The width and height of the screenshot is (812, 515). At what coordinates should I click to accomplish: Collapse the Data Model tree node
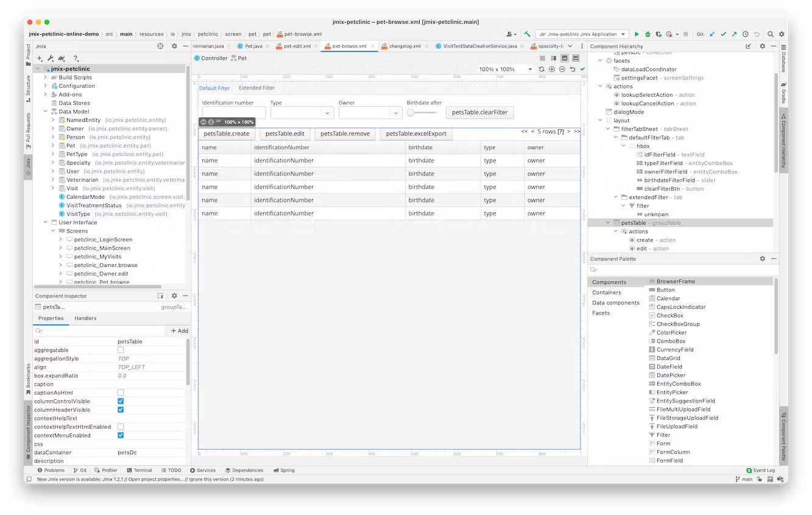(45, 112)
